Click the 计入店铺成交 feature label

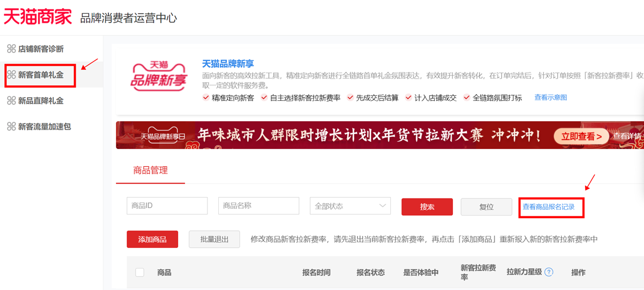click(x=435, y=98)
